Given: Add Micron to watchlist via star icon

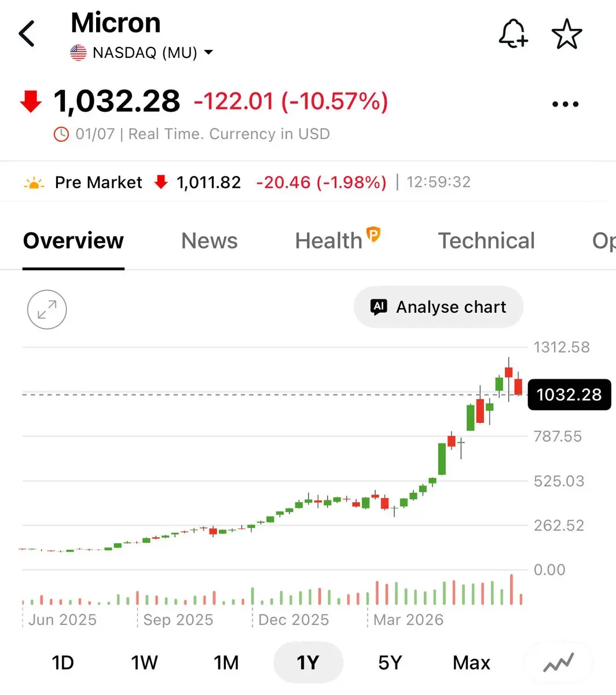Looking at the screenshot, I should click(566, 34).
